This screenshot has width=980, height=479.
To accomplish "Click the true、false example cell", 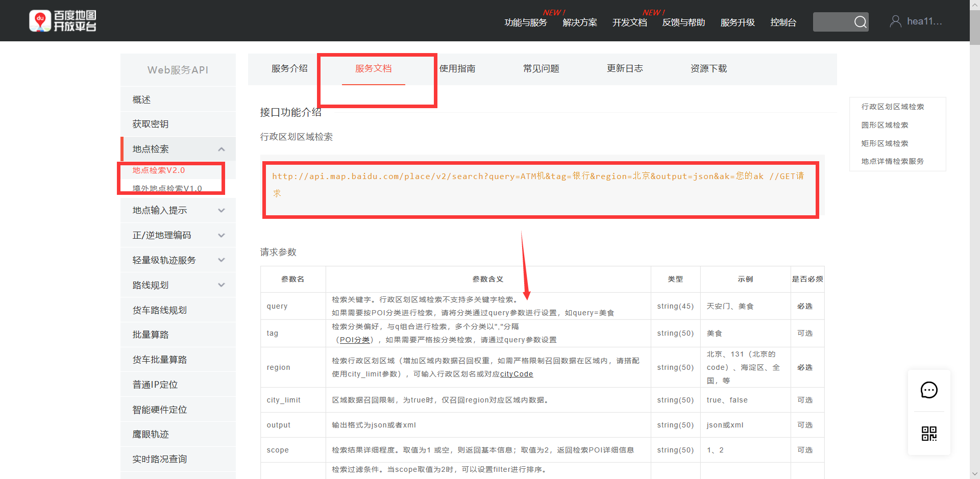I will tap(745, 400).
